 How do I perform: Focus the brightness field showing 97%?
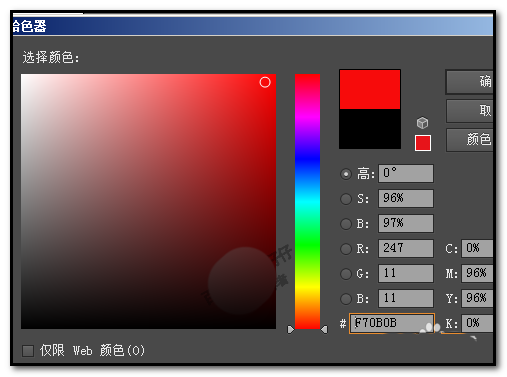[x=406, y=223]
